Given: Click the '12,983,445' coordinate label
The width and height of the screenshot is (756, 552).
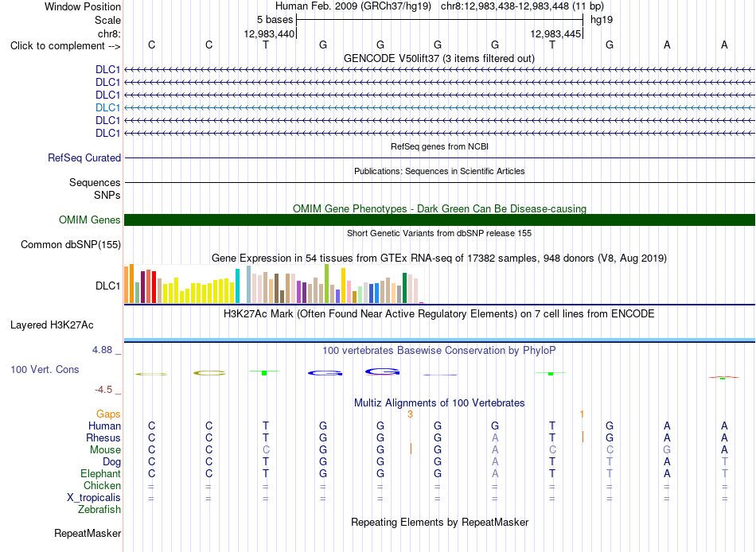Looking at the screenshot, I should [x=555, y=33].
